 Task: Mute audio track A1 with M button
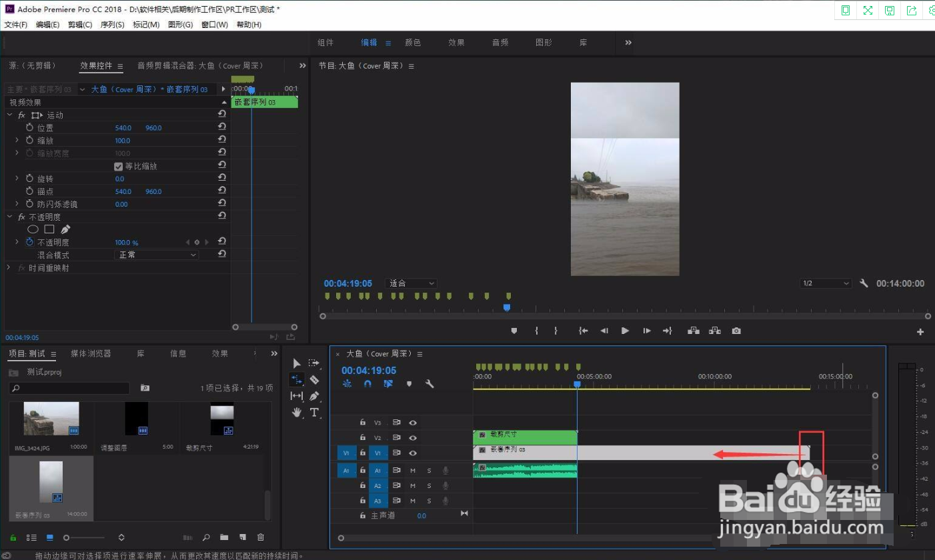413,471
